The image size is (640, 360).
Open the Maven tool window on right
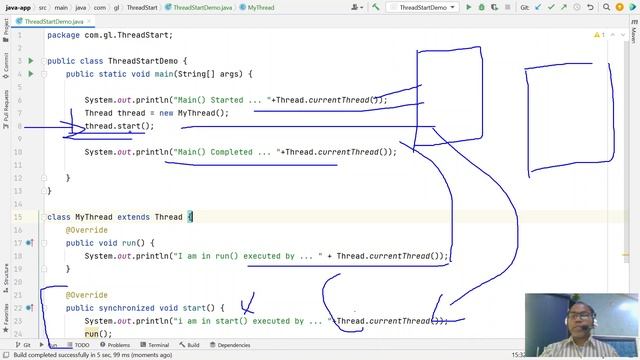point(634,32)
